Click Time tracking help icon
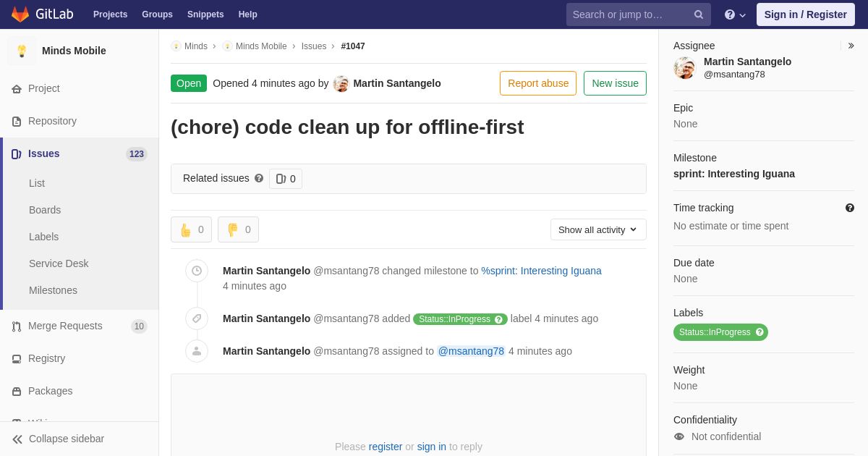 pos(850,208)
